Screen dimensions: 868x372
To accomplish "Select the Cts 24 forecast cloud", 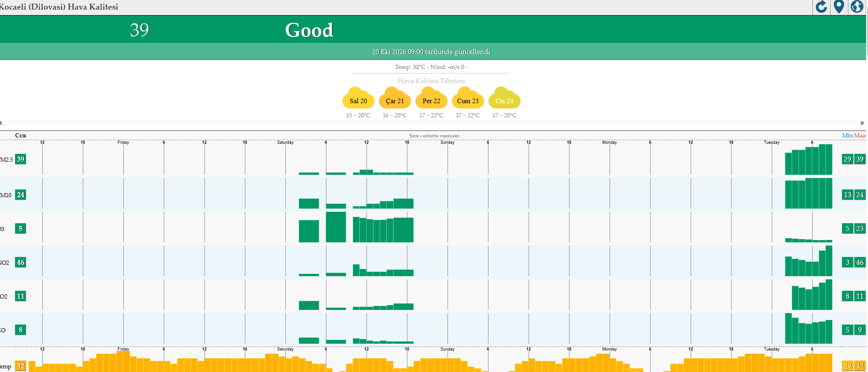I will [505, 98].
